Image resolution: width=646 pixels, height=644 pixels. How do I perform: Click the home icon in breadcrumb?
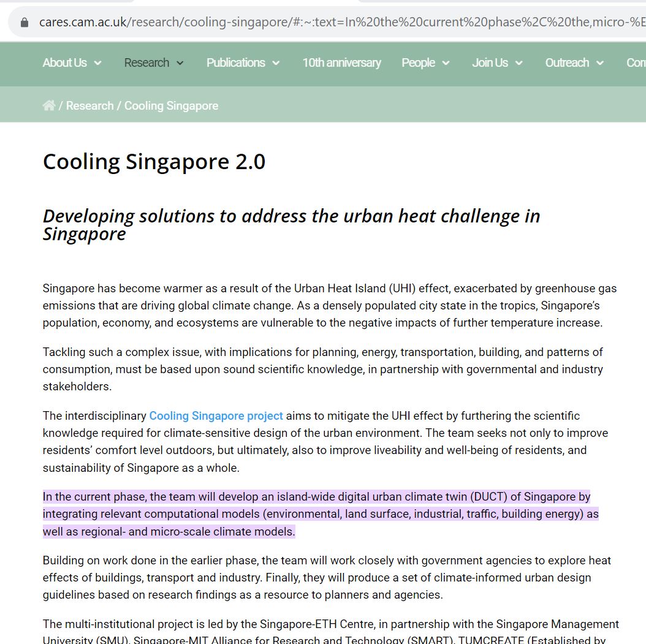coord(49,106)
